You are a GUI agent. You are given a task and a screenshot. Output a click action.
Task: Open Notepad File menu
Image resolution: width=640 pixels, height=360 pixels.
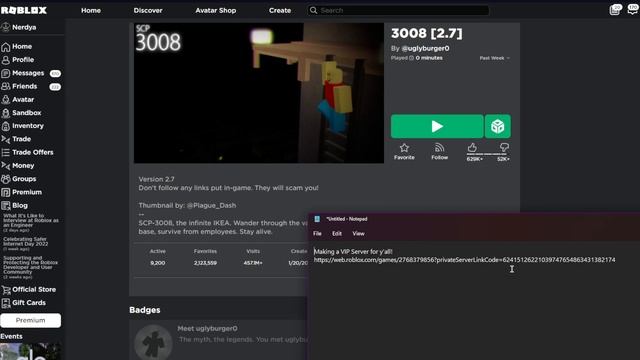tap(317, 233)
